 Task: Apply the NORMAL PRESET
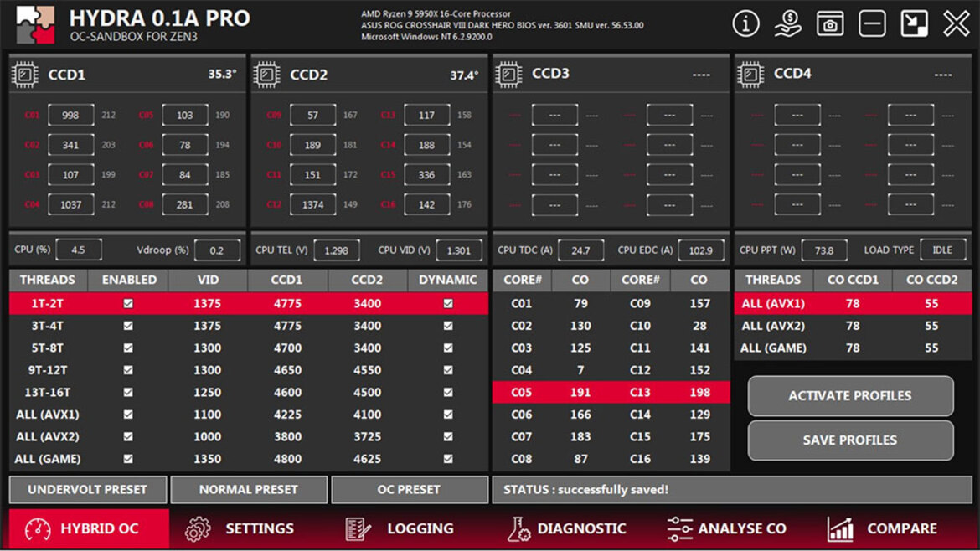[x=249, y=490]
